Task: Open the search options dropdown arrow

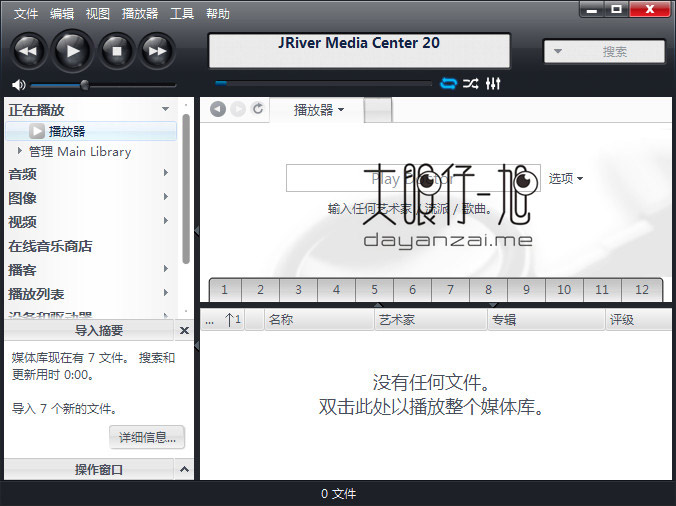Action: (557, 51)
